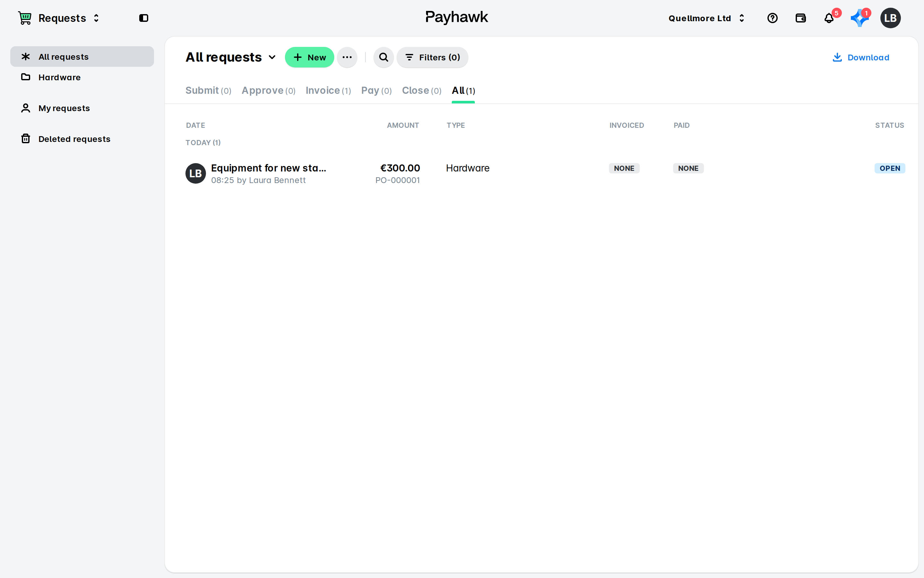Click the NONE badge under INVOICED
Image resolution: width=924 pixels, height=578 pixels.
(x=624, y=168)
